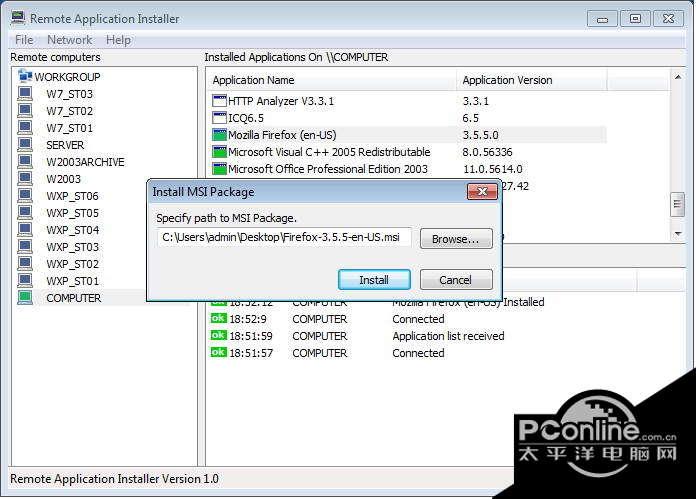Click the WORKGROUP network icon
696x499 pixels.
pos(25,76)
